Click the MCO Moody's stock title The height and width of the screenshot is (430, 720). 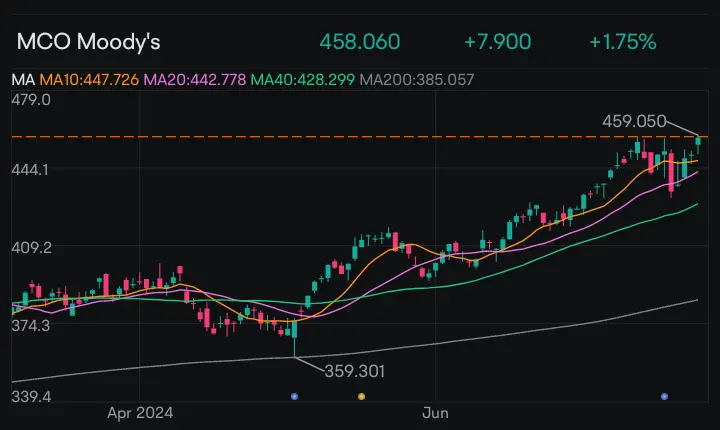click(x=88, y=42)
